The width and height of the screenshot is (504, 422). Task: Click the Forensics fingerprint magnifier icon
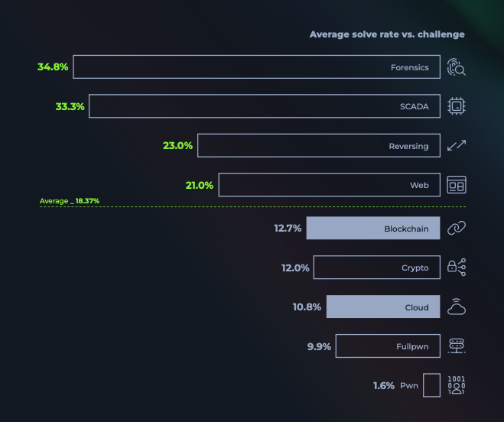click(457, 67)
